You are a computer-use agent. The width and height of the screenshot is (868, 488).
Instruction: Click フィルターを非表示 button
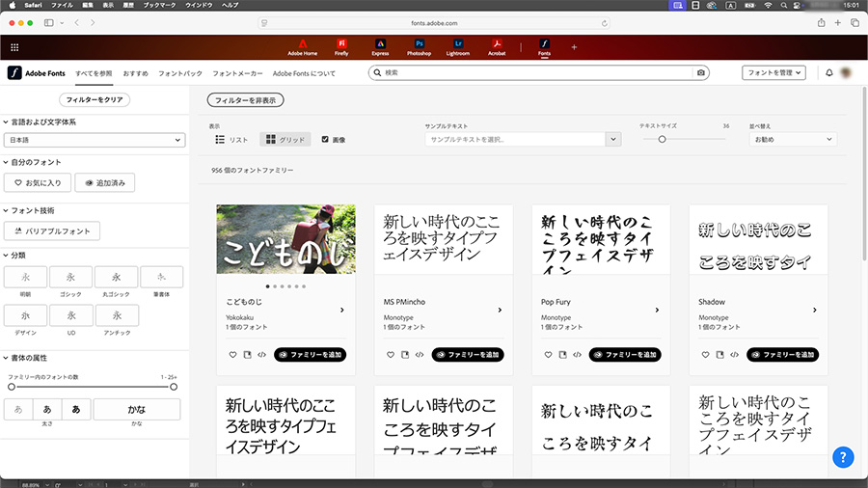pos(245,100)
